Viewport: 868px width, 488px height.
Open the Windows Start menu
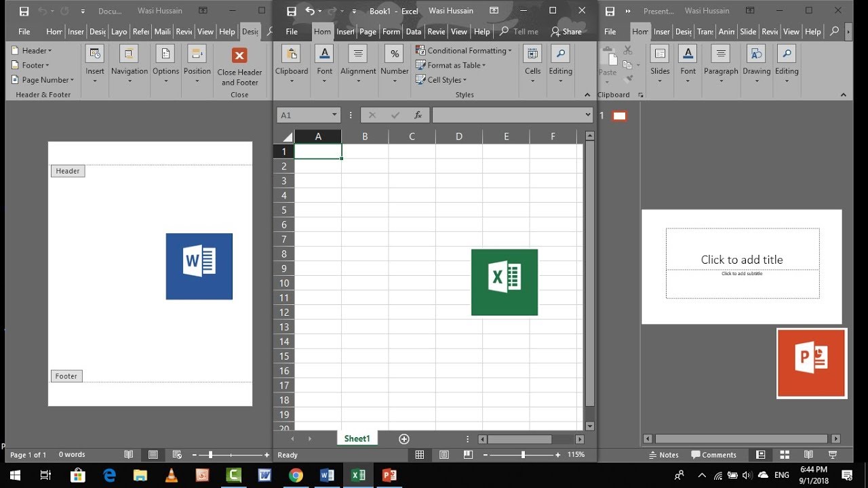[15, 475]
